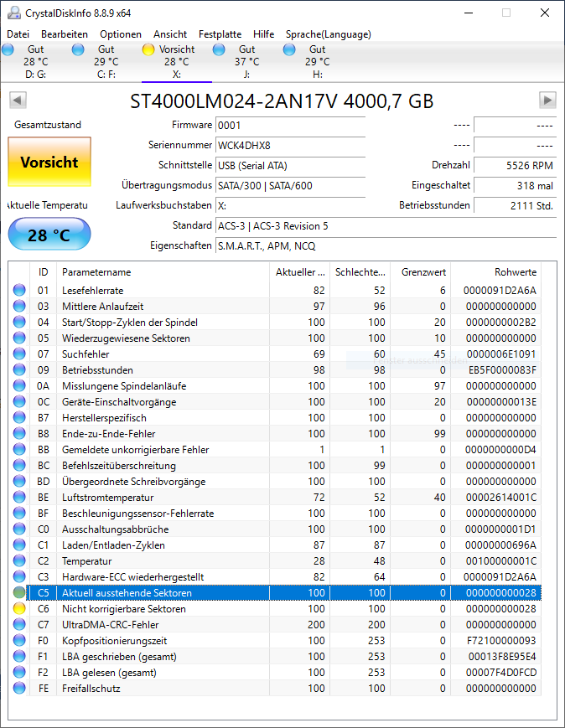Click status icon for Hardware-ECC wiederhergestellt row
The height and width of the screenshot is (728, 565).
(x=19, y=576)
